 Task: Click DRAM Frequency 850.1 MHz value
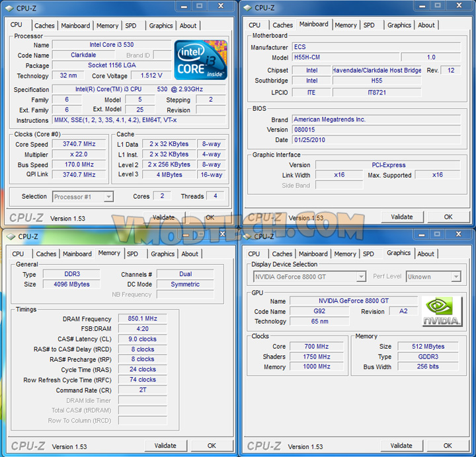coord(142,319)
